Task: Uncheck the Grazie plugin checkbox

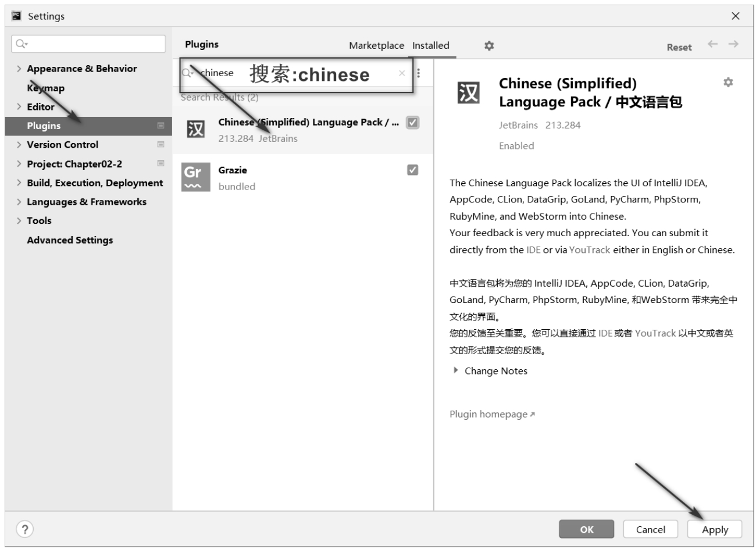Action: point(412,170)
